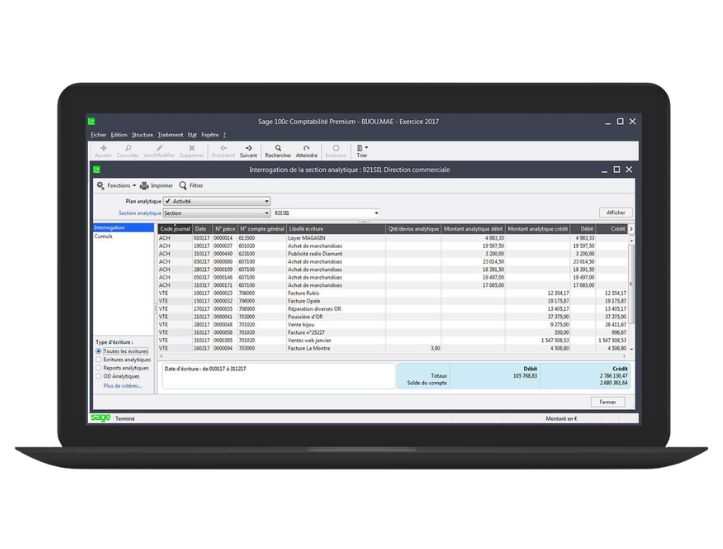Viewport: 723px width, 549px height.
Task: Click the Imprimer printer icon
Action: (144, 185)
